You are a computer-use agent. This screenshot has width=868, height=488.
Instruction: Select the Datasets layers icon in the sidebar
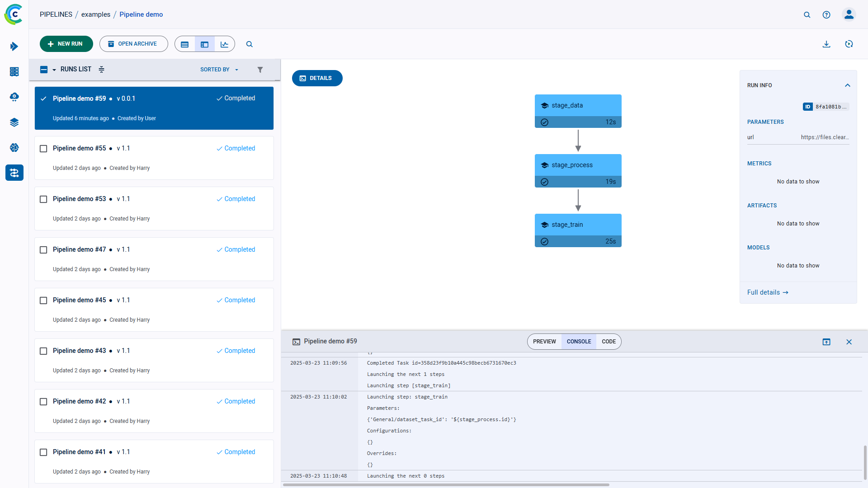14,122
